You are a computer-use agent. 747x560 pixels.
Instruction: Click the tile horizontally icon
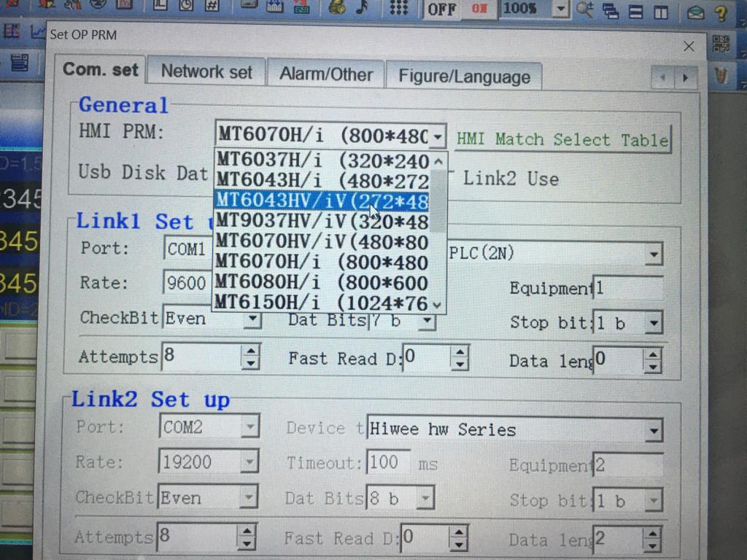(635, 11)
